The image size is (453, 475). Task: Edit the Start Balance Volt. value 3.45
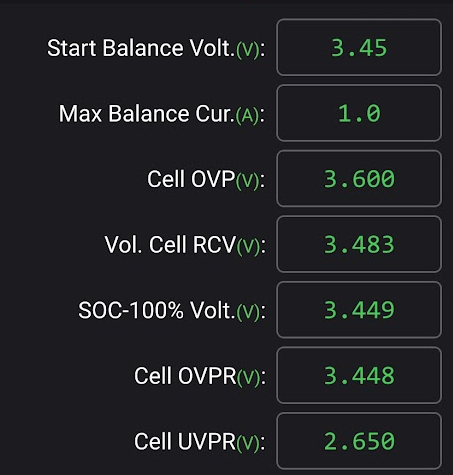pyautogui.click(x=359, y=47)
